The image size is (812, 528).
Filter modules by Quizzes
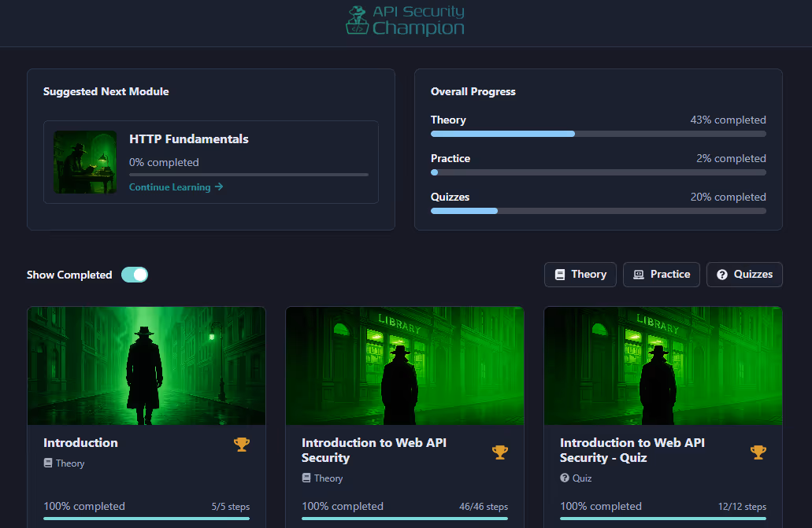click(x=744, y=275)
